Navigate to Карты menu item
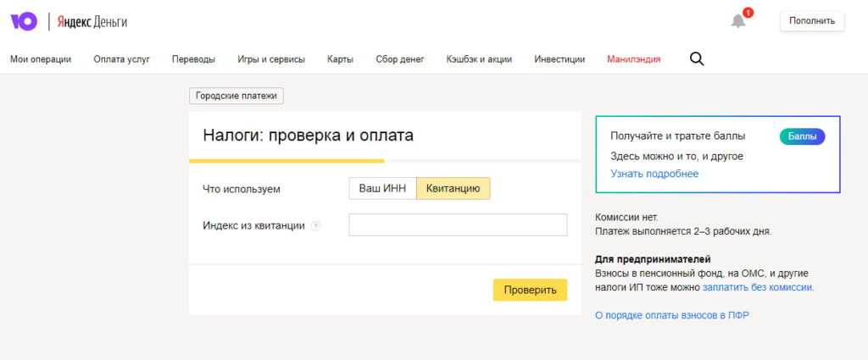This screenshot has height=360, width=868. 340,59
